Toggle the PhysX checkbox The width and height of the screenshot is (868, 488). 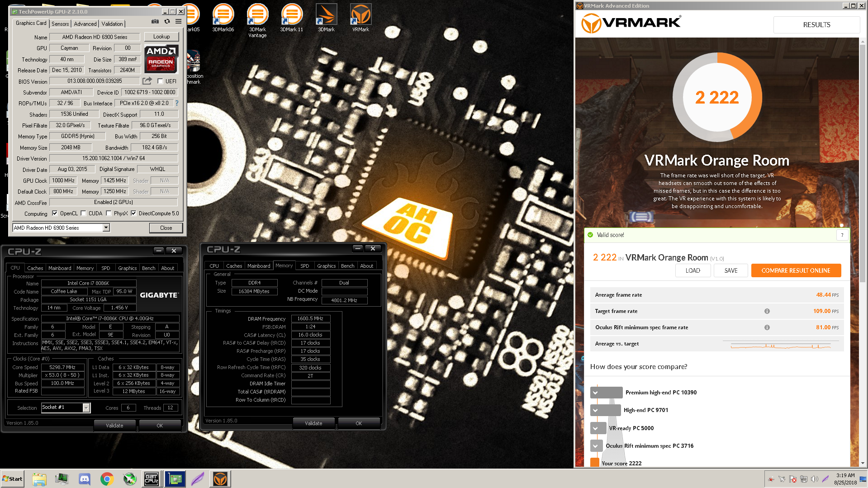click(109, 213)
